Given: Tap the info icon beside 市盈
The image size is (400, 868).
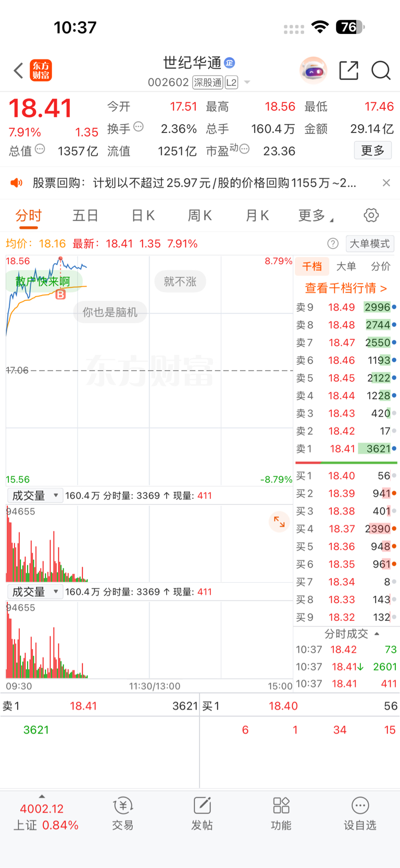Looking at the screenshot, I should click(244, 149).
